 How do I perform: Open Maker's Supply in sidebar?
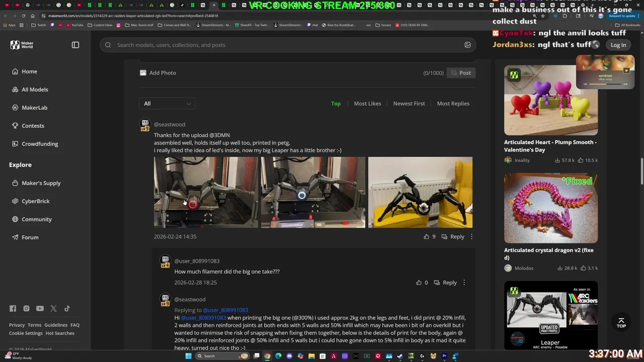point(41,183)
